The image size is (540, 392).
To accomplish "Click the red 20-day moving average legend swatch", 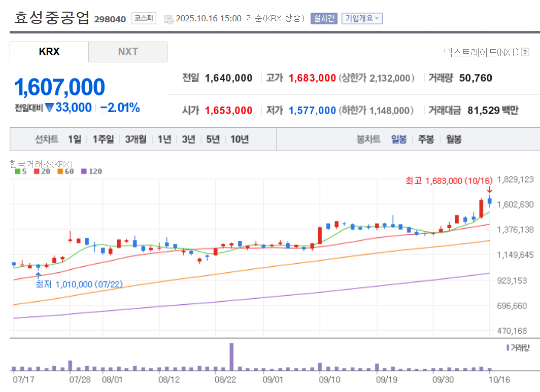I will (37, 171).
